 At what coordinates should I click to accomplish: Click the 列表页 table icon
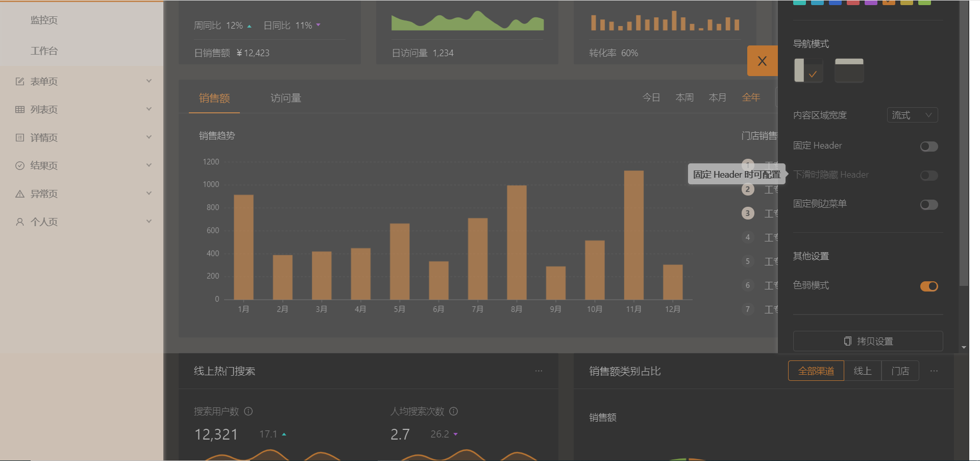20,109
